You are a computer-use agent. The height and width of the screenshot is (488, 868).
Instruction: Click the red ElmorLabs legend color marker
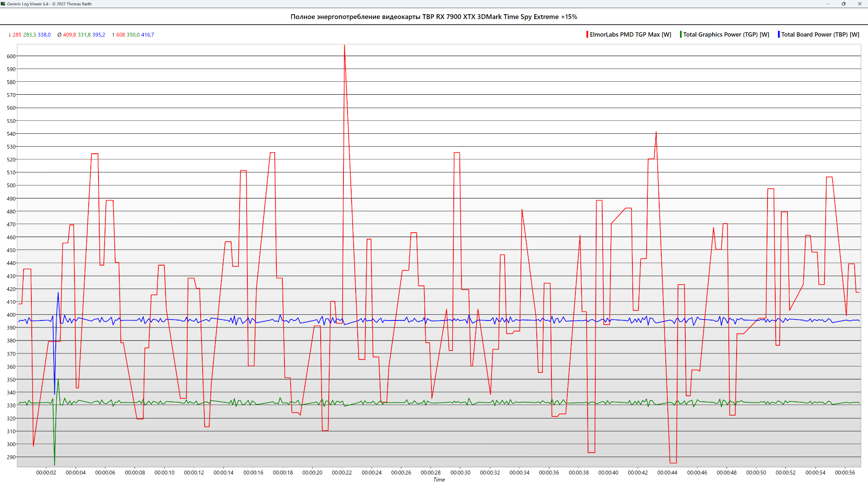[587, 35]
